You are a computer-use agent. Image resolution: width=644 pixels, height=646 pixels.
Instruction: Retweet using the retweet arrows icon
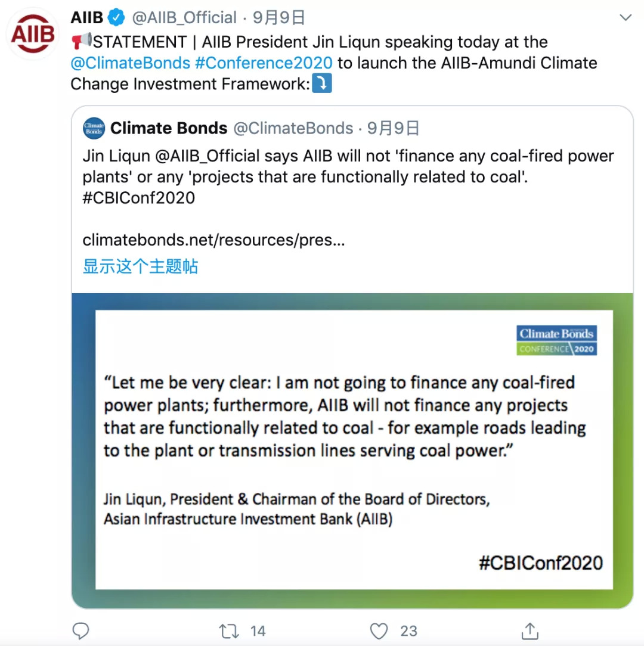tap(229, 631)
